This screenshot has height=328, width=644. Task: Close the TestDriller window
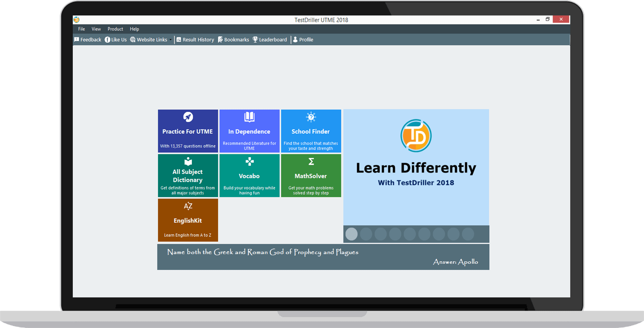pyautogui.click(x=561, y=19)
